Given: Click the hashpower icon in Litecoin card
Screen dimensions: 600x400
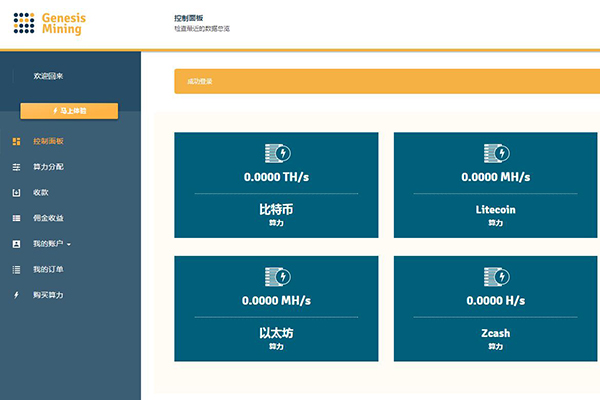Looking at the screenshot, I should (x=496, y=153).
